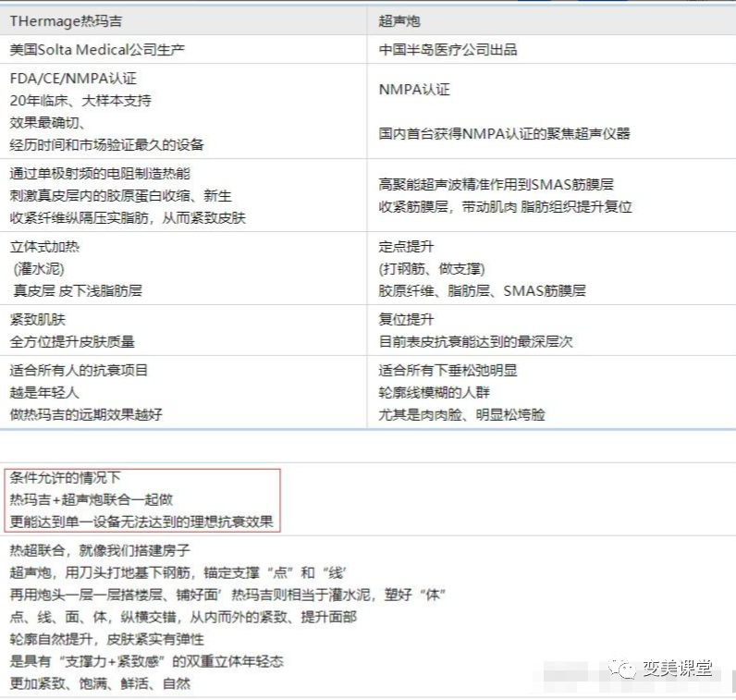Click '复位提升' text
736x700 pixels.
tap(406, 320)
